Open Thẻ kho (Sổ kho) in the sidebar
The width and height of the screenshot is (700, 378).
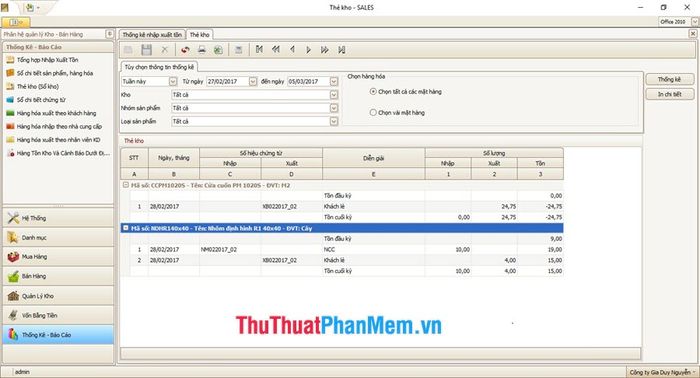point(38,87)
